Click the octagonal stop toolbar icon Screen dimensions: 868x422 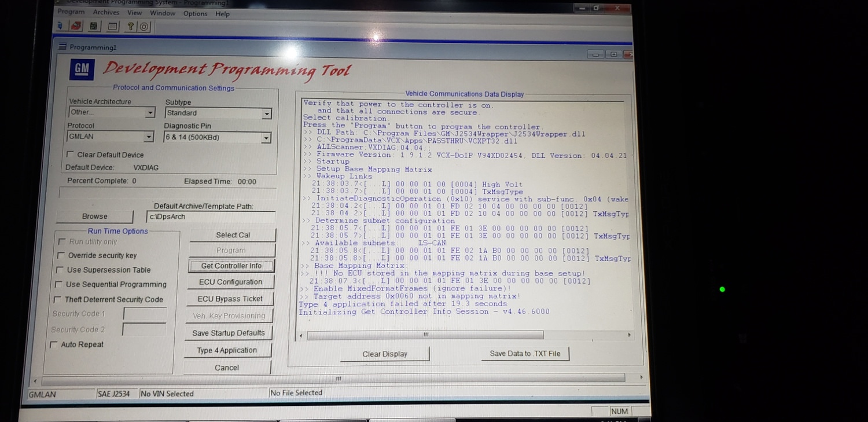click(145, 27)
